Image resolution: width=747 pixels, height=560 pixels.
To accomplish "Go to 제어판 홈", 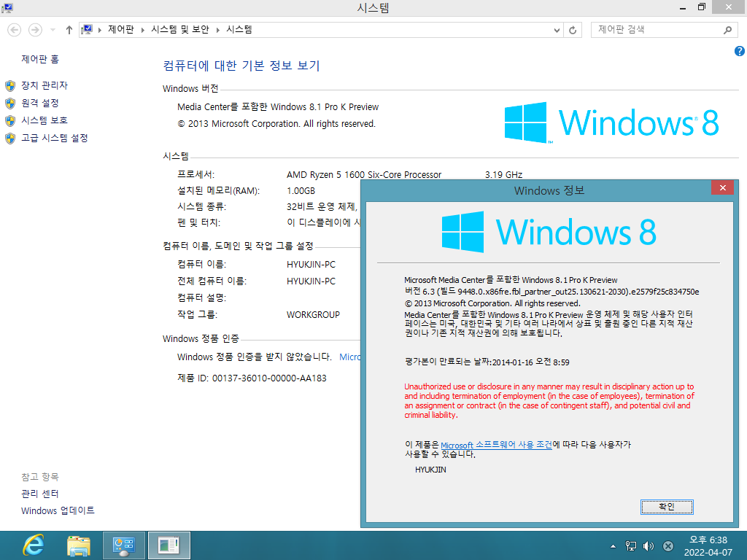I will (40, 59).
